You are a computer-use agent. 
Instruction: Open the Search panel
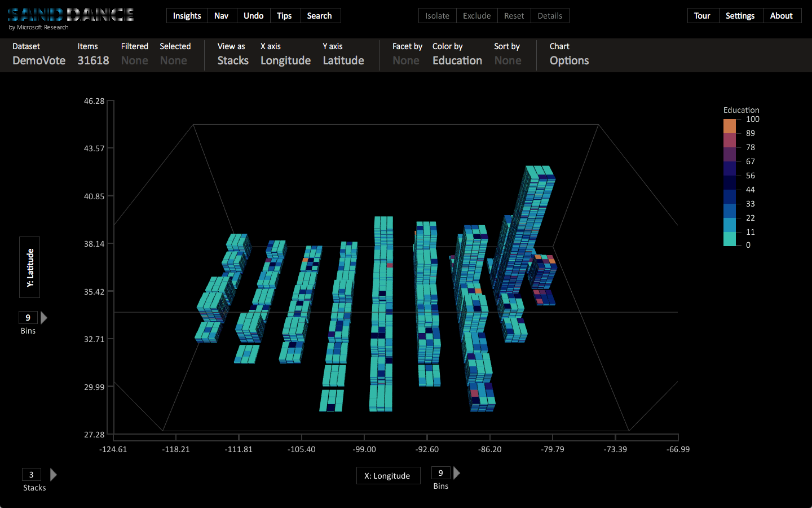tap(319, 16)
